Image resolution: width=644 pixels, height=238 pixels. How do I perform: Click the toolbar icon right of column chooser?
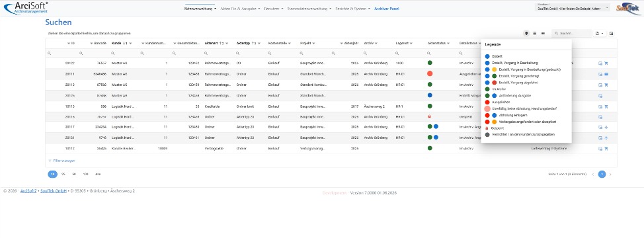[x=543, y=33]
